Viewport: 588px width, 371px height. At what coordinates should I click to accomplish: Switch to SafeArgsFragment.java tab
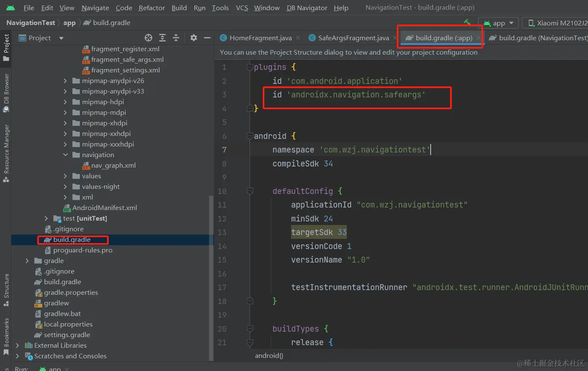pos(354,38)
